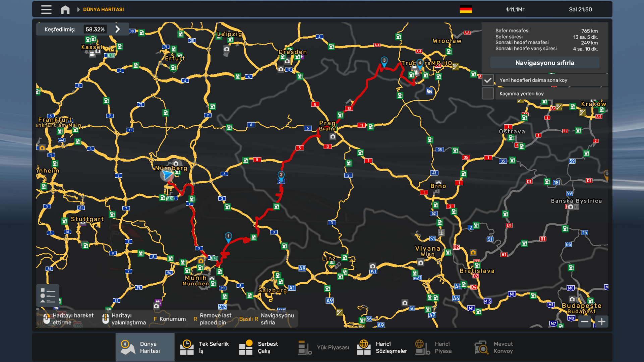
Task: Open the Yük Piyasası tab
Action: pyautogui.click(x=323, y=347)
